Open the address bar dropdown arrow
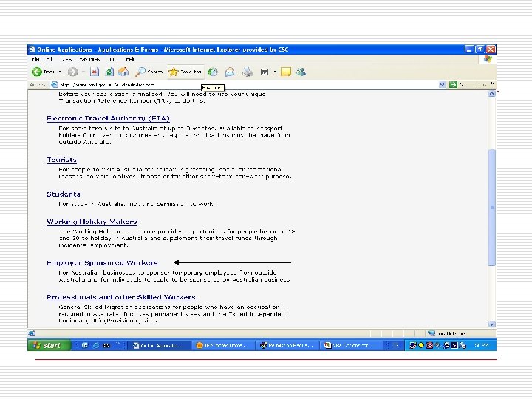532x399 pixels. (x=442, y=84)
